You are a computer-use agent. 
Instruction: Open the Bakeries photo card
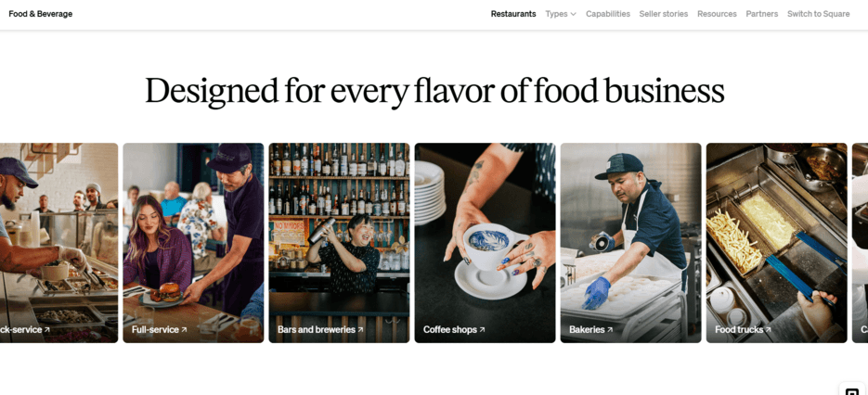click(630, 243)
